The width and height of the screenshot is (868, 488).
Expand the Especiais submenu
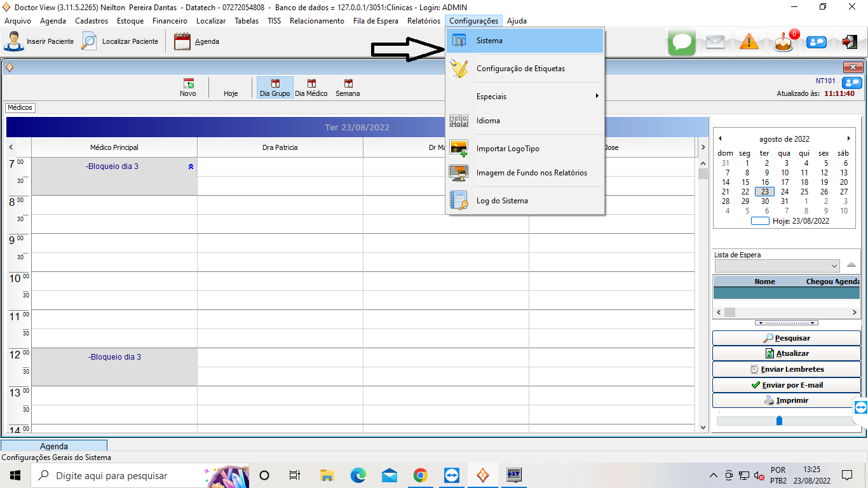point(525,97)
